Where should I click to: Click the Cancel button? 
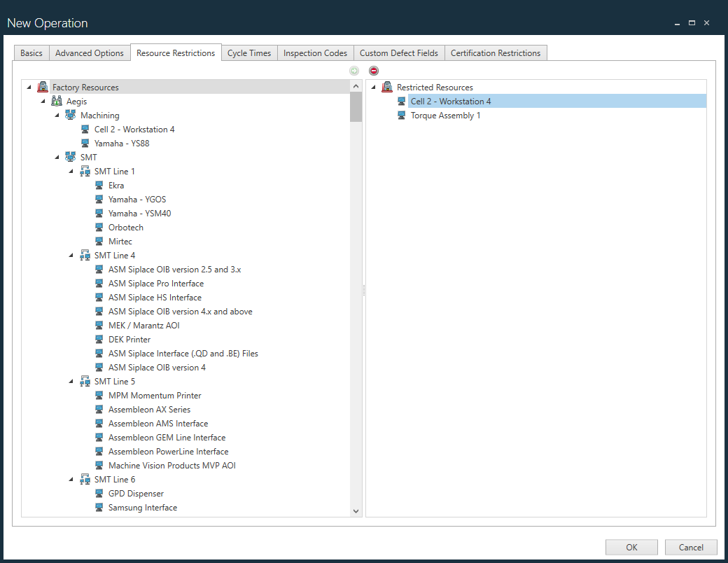coord(691,547)
